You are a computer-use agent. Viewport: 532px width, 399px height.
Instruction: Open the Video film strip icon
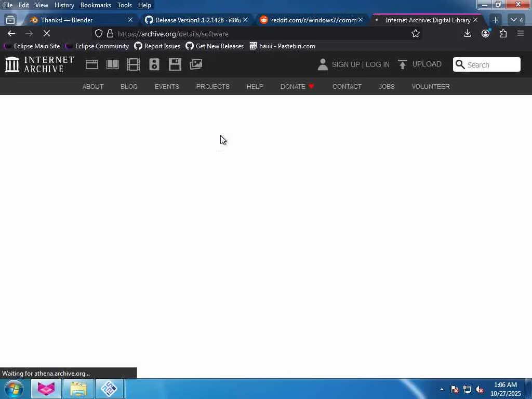(x=134, y=64)
